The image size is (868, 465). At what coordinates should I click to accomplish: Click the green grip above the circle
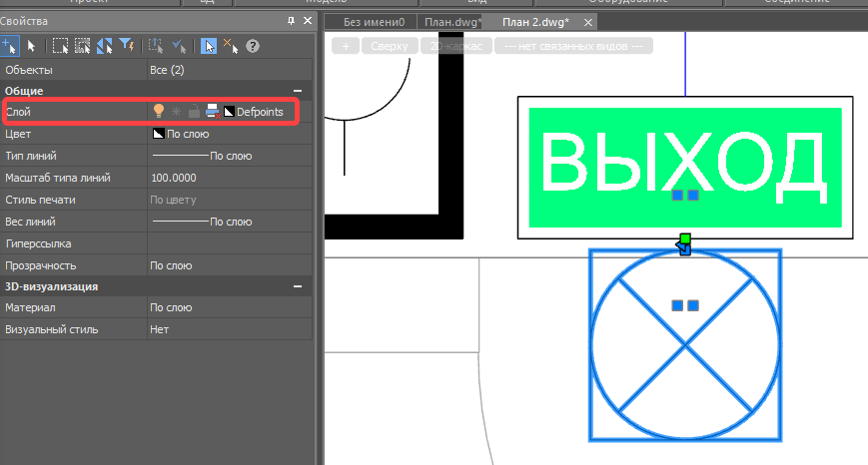pos(685,238)
